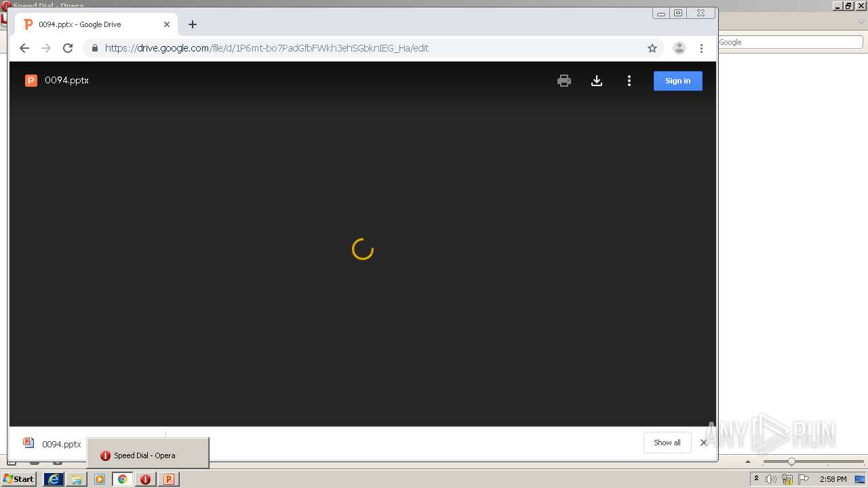868x488 pixels.
Task: Open the network tray icon
Action: click(x=787, y=479)
